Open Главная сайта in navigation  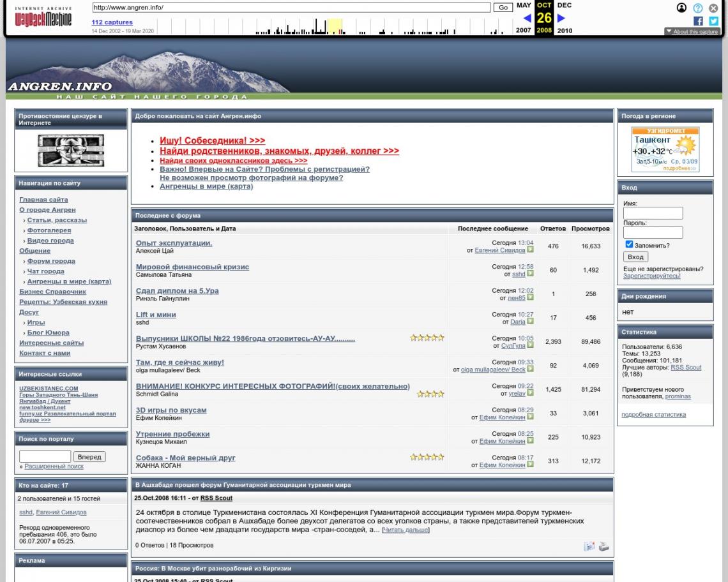tap(43, 200)
